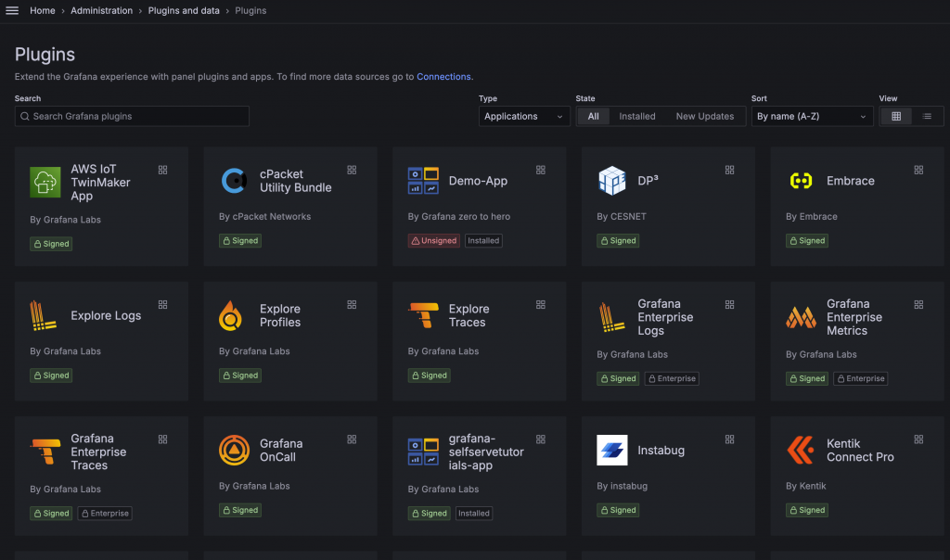950x560 pixels.
Task: Follow the Connections link
Action: click(443, 76)
